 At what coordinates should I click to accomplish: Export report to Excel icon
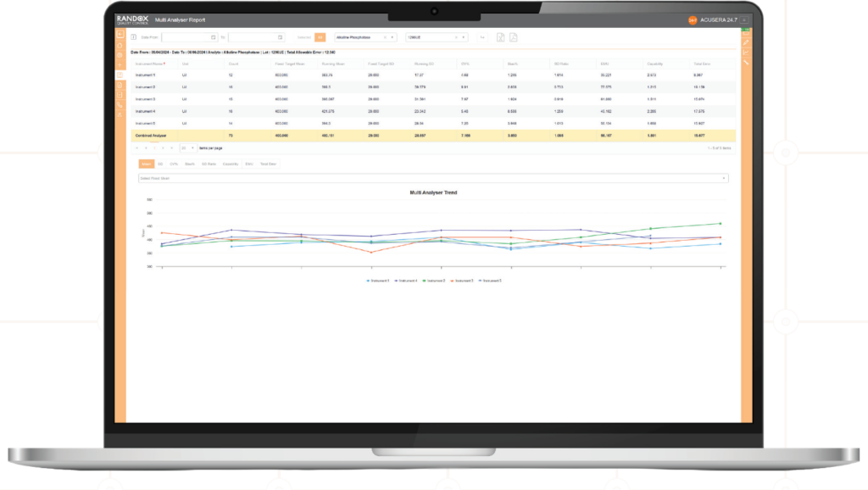(x=500, y=37)
